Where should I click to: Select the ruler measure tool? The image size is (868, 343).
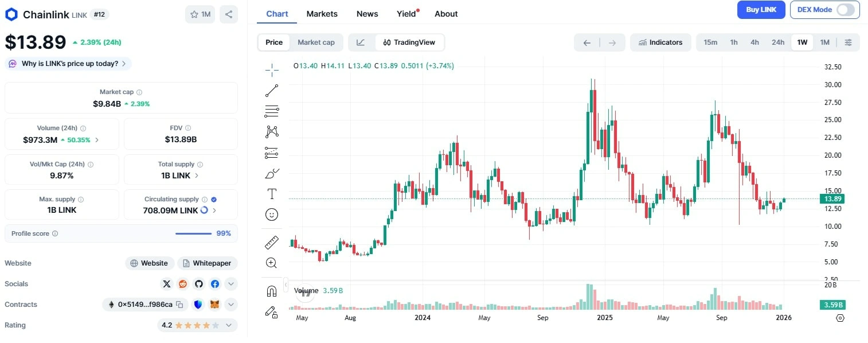tap(272, 242)
